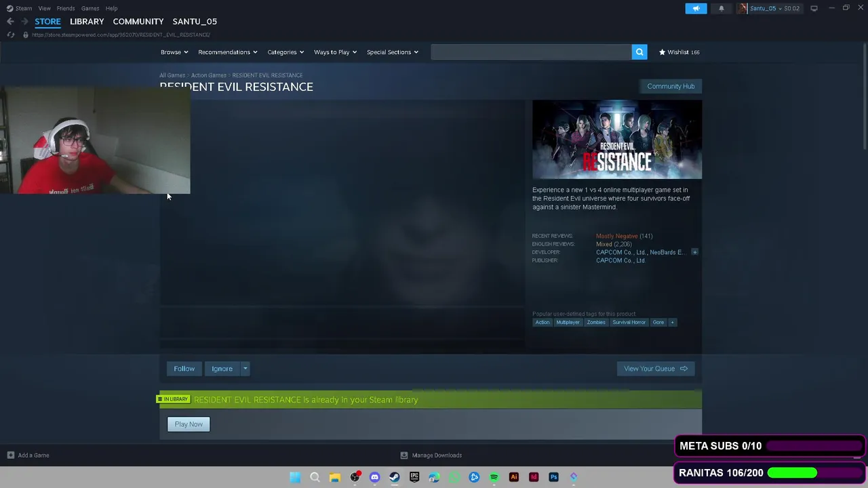Select the Zombies tag
Image resolution: width=868 pixels, height=488 pixels.
[x=596, y=323]
